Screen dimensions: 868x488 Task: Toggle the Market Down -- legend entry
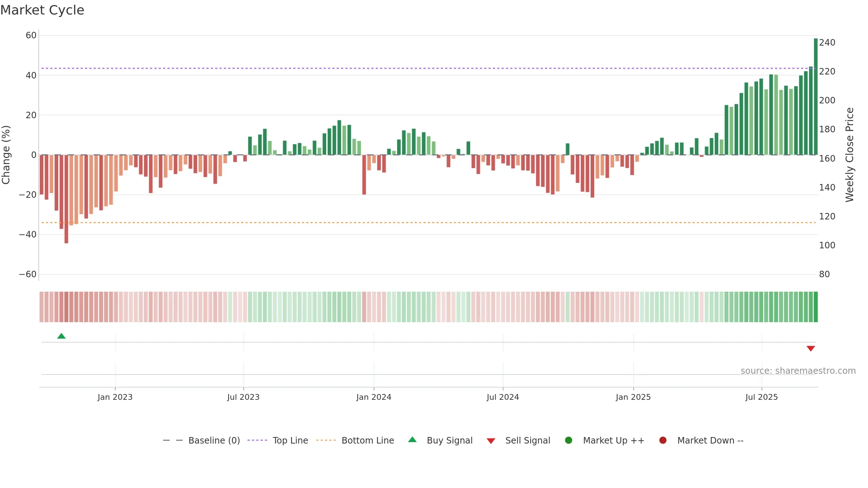(701, 441)
